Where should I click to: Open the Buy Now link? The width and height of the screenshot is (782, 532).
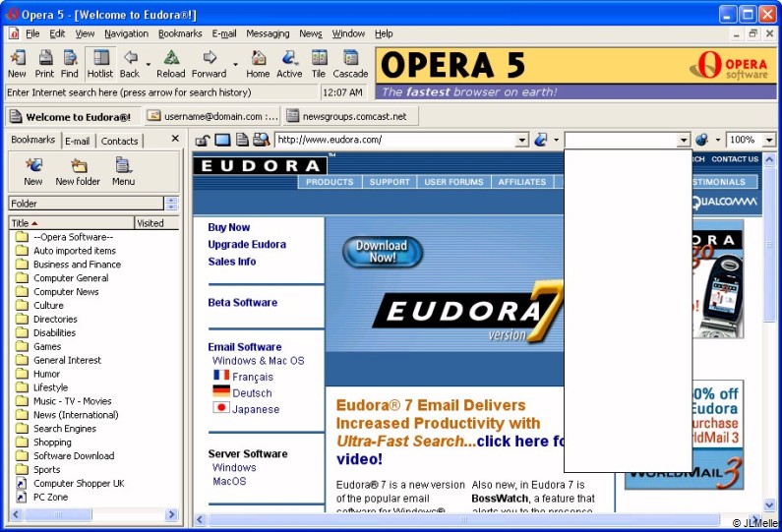coord(229,227)
